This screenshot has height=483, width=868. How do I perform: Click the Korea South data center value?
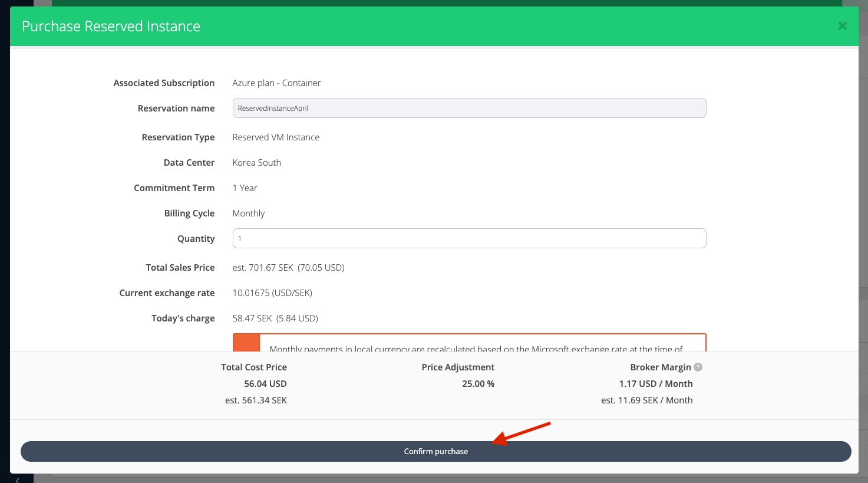256,163
